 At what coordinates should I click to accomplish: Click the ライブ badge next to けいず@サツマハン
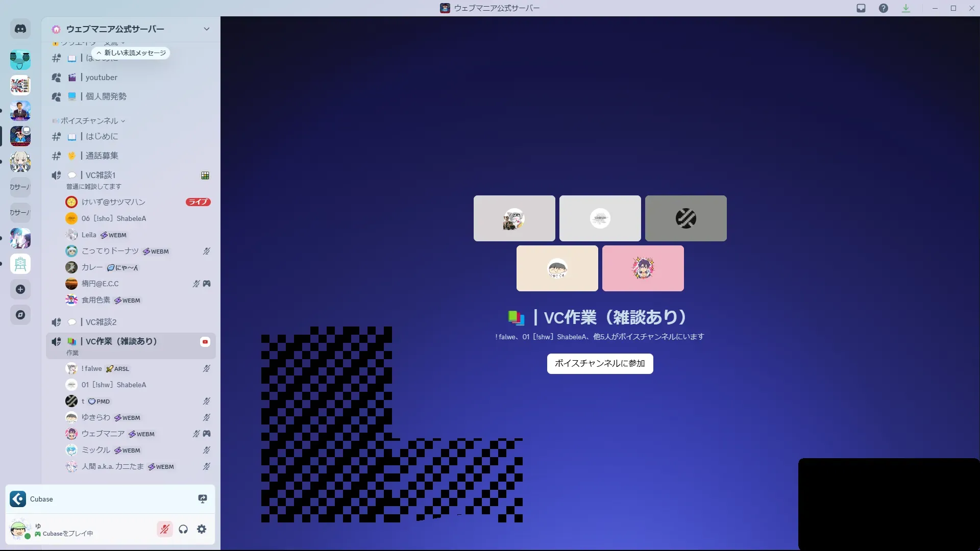point(198,202)
